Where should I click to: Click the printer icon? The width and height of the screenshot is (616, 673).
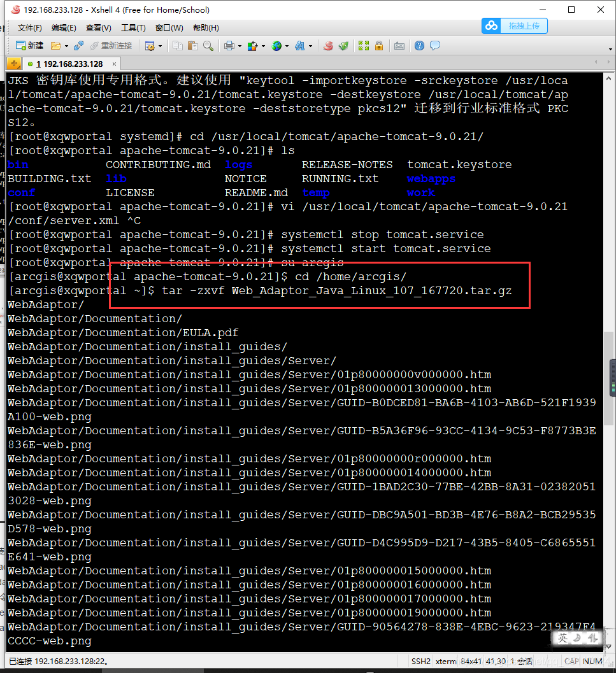[229, 45]
